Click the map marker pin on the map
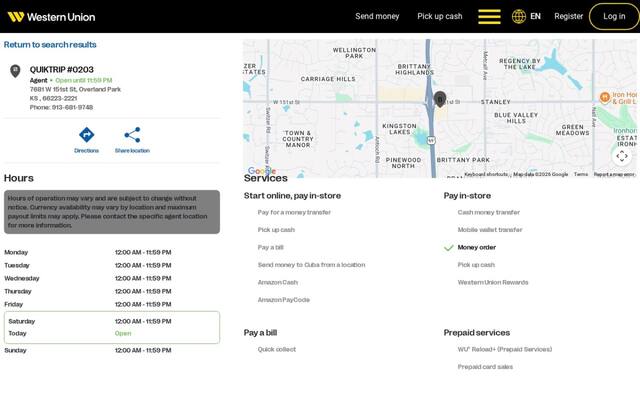The height and width of the screenshot is (400, 640). click(x=440, y=99)
